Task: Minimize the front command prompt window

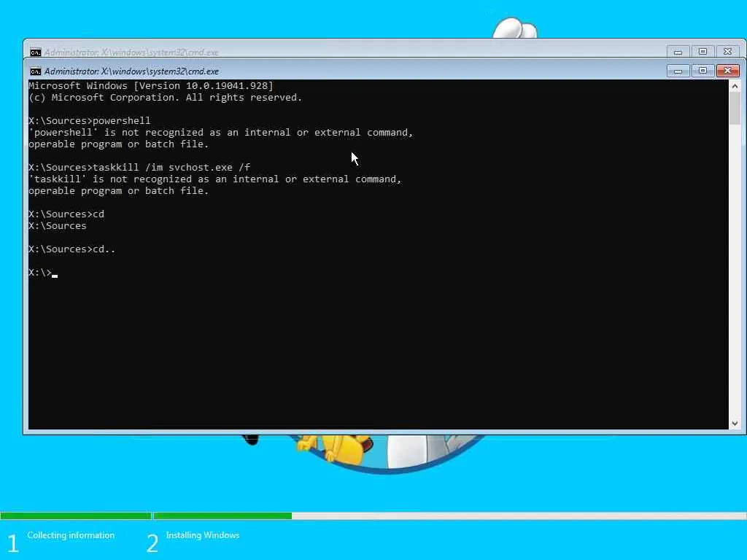Action: click(x=678, y=71)
